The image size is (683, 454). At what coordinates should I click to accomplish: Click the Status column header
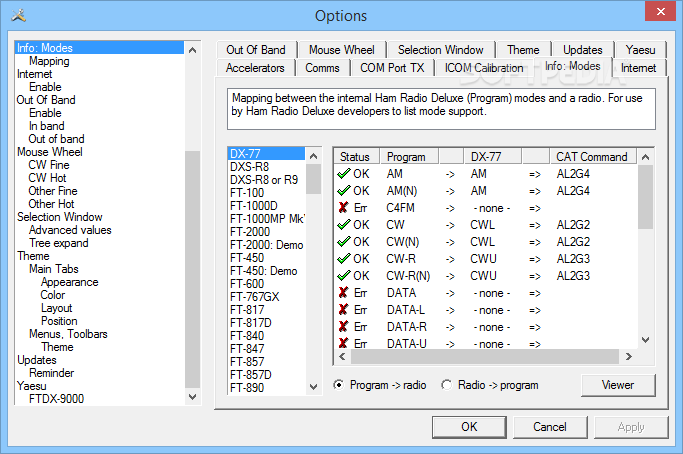coord(357,157)
